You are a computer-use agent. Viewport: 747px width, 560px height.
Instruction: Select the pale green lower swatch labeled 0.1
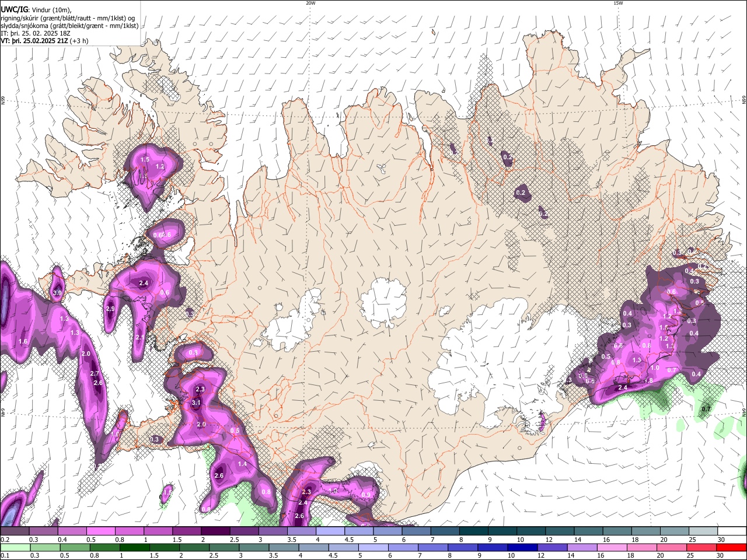pos(15,547)
